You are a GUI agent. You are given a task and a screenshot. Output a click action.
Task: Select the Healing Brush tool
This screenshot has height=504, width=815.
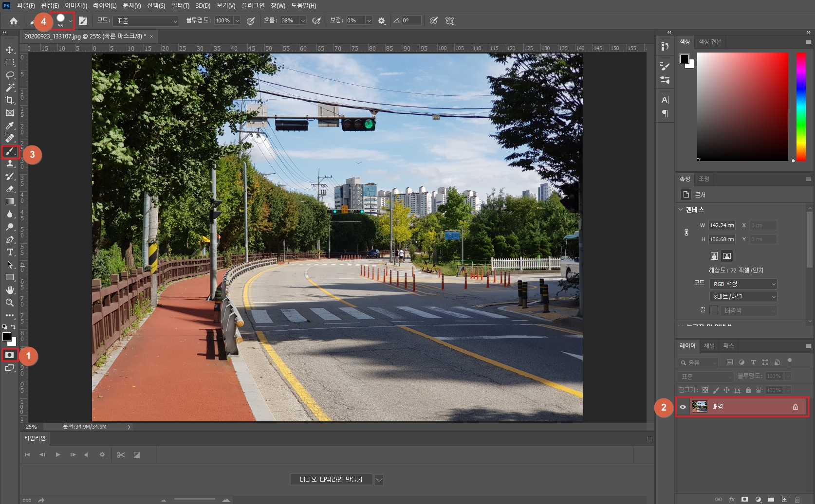(x=10, y=138)
